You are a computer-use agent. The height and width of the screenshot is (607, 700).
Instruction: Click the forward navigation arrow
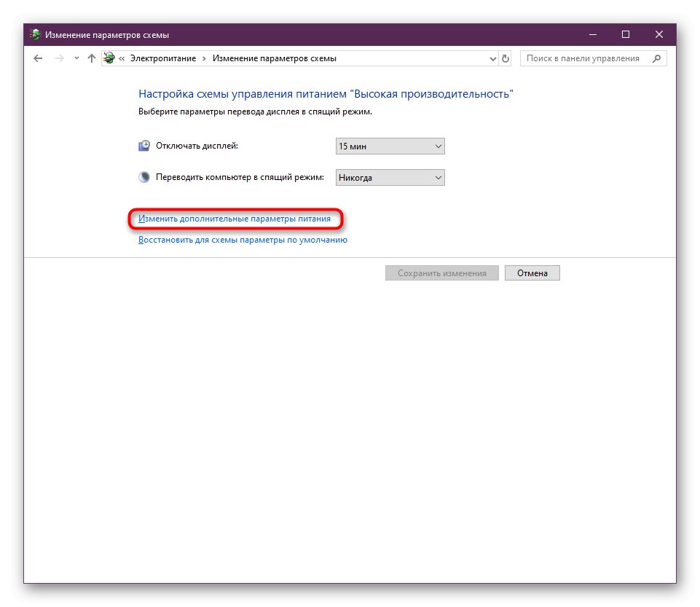[x=60, y=58]
